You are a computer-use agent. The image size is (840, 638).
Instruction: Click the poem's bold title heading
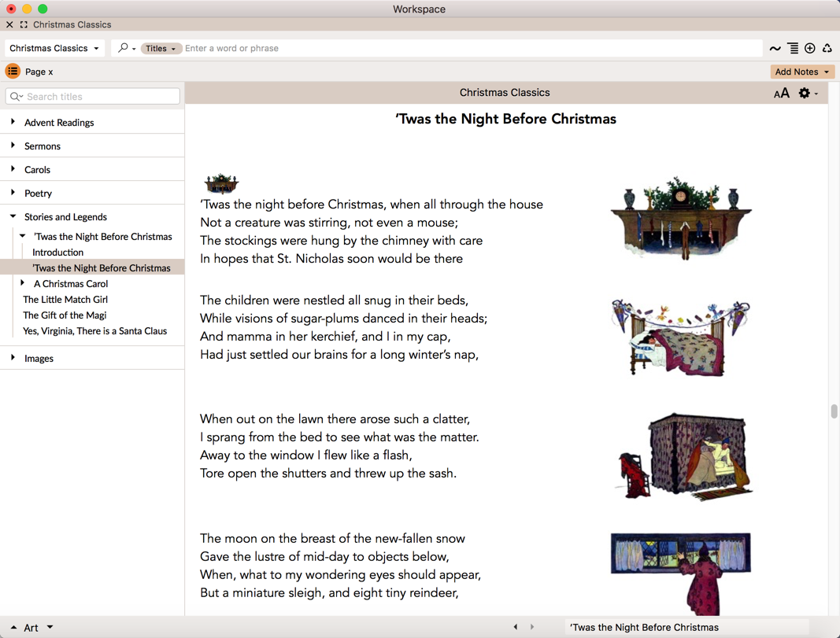[x=505, y=119]
